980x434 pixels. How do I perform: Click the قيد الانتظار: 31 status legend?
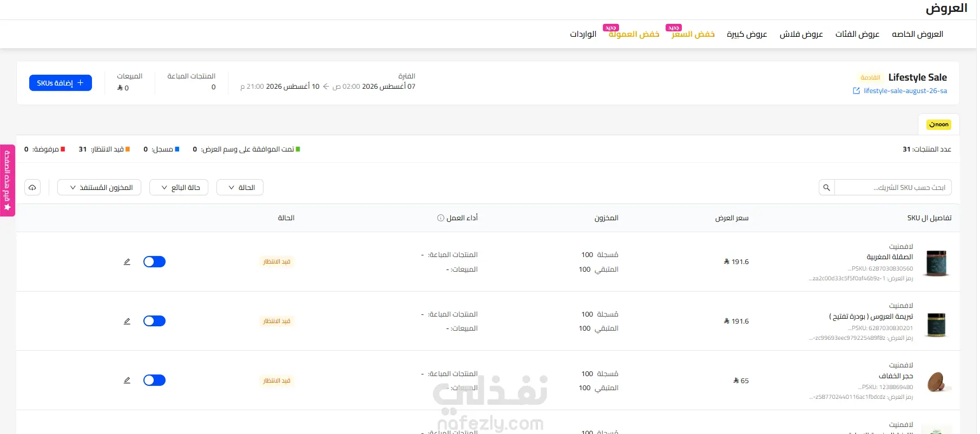point(104,149)
